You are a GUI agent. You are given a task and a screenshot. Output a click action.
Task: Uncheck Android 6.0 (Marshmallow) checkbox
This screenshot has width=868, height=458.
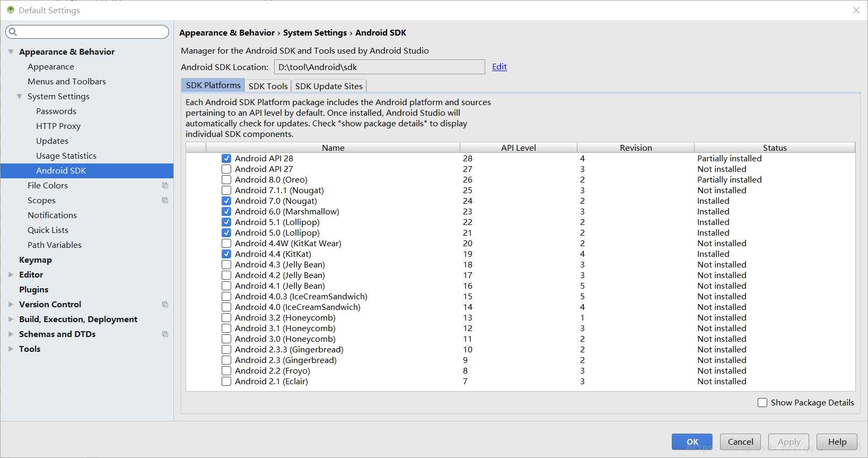click(226, 211)
